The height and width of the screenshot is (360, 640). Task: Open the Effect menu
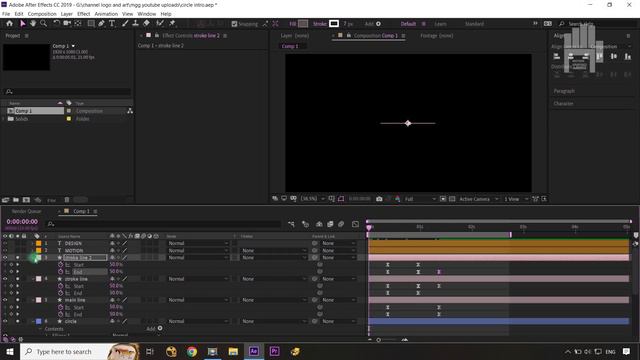(83, 14)
